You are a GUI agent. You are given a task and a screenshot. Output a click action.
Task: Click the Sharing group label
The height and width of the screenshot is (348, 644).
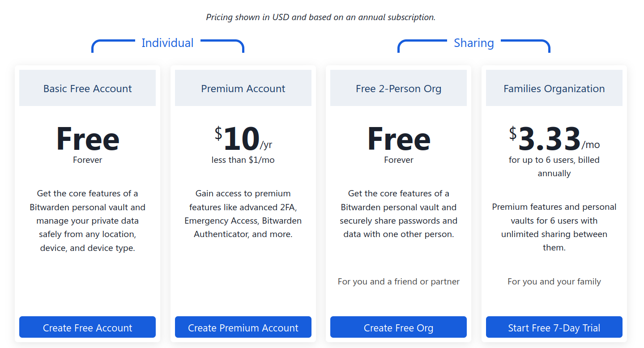[473, 43]
